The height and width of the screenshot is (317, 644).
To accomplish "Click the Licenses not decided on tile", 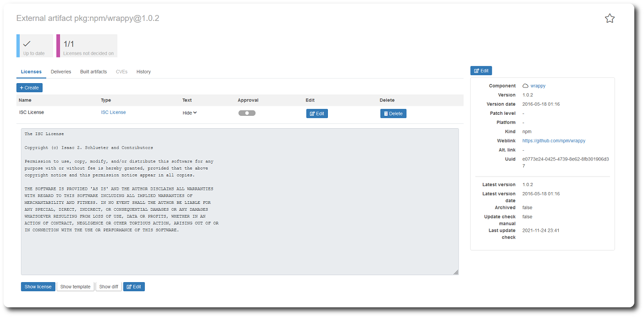I will (88, 46).
